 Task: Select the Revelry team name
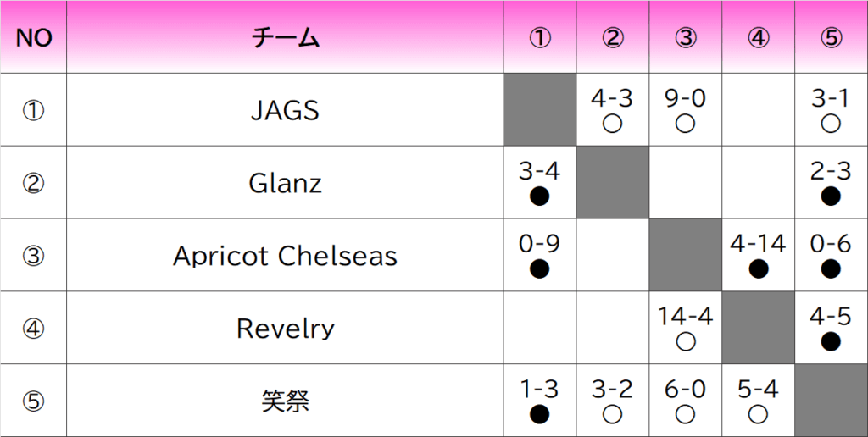click(x=285, y=329)
